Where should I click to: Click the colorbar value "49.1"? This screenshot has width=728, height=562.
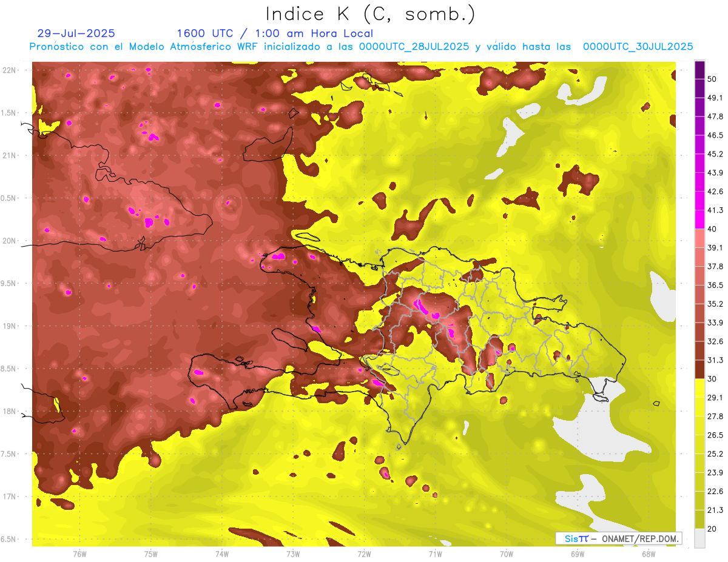tap(715, 98)
